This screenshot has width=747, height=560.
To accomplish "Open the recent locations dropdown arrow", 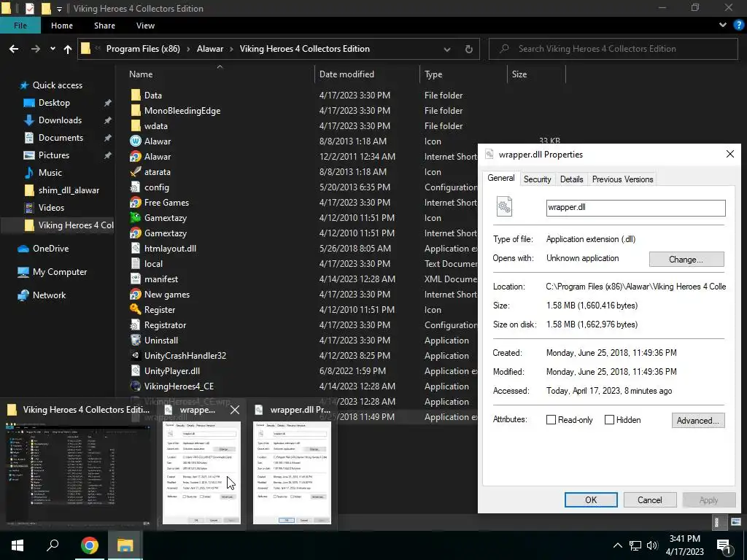I will [53, 49].
